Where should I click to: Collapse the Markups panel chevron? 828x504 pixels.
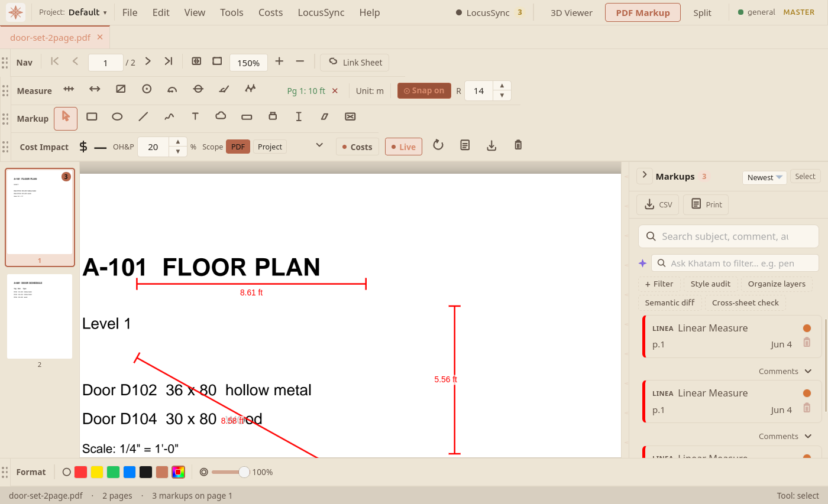pos(645,175)
